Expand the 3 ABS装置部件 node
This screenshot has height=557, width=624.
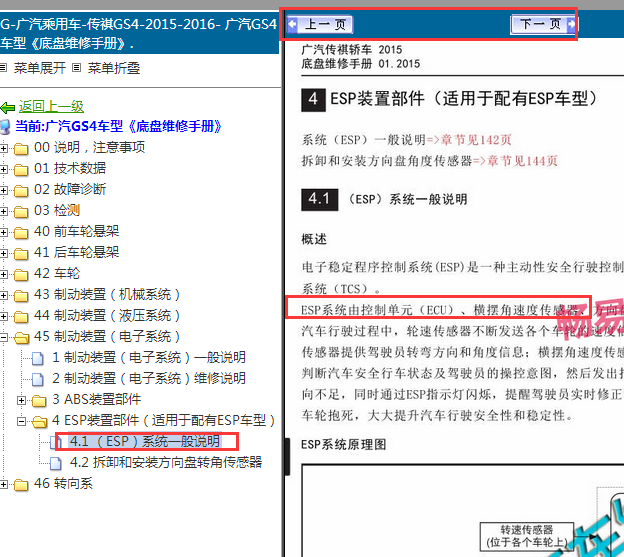coord(21,400)
